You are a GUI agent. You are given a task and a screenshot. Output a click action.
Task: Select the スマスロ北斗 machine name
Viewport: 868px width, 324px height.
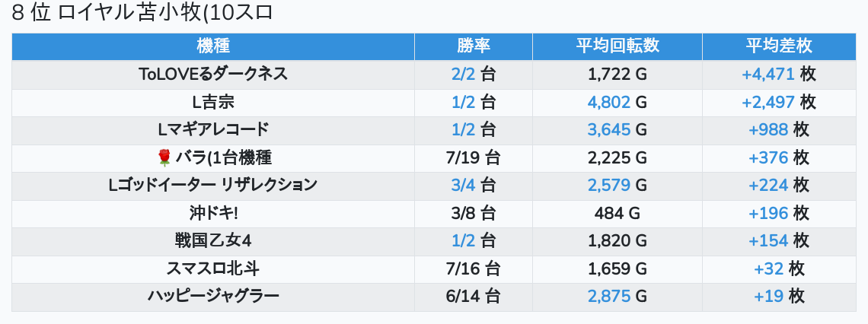coord(213,268)
